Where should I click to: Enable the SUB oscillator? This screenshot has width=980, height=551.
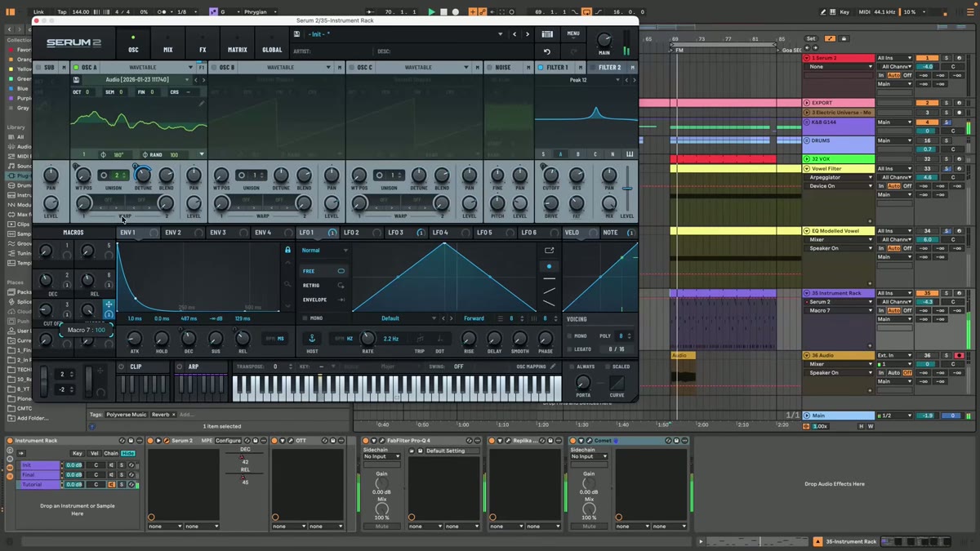[39, 68]
